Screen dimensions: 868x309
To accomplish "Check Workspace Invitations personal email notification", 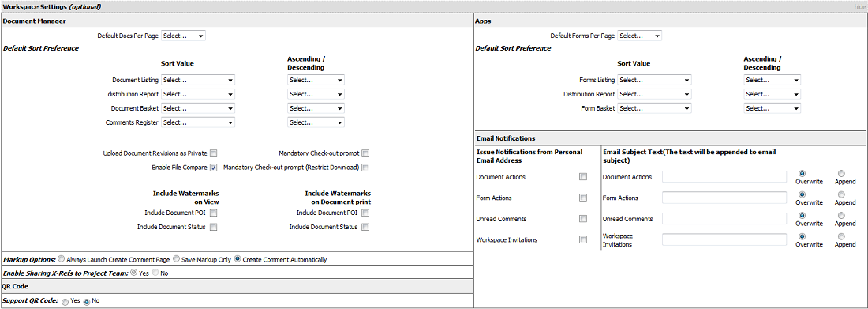I will point(583,239).
